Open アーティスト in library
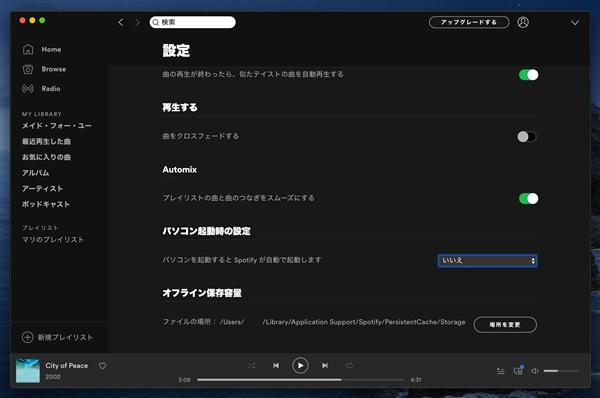The height and width of the screenshot is (398, 600). [x=42, y=189]
